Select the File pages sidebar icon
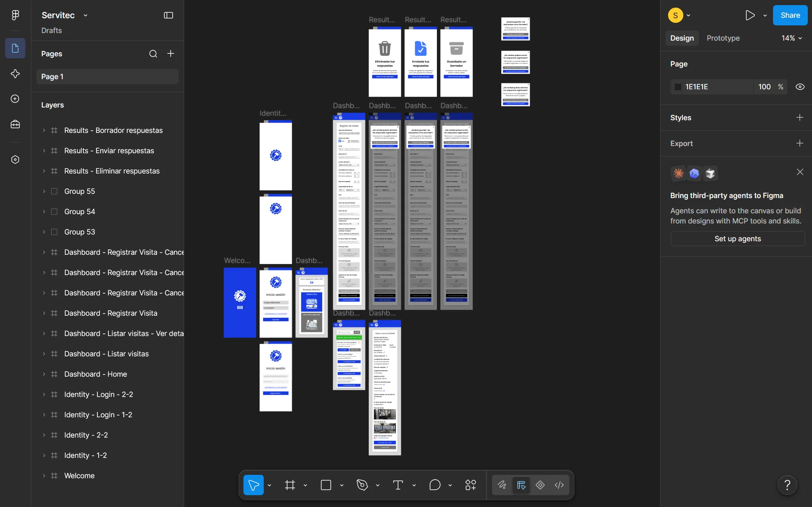 15,48
